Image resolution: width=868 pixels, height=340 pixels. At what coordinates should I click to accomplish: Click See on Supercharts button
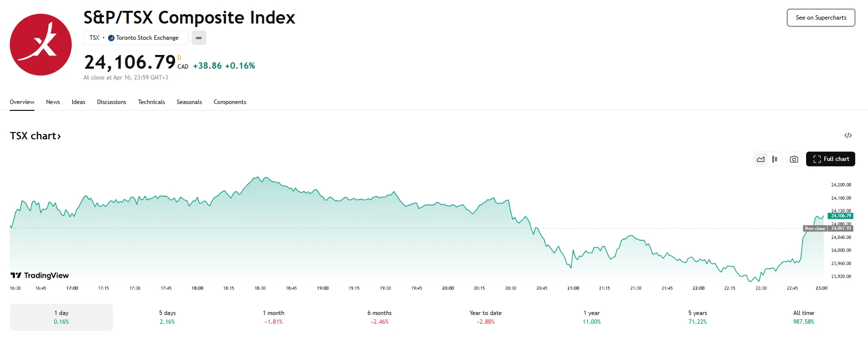click(x=820, y=18)
